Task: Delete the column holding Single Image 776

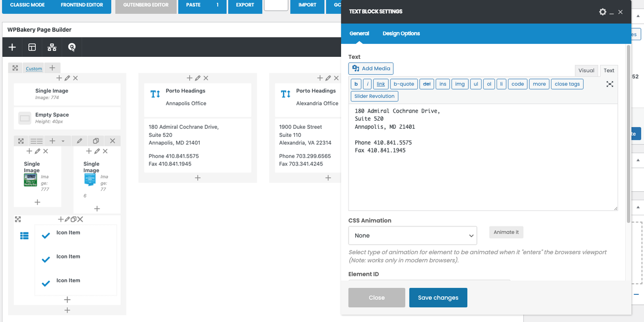Action: tap(105, 151)
